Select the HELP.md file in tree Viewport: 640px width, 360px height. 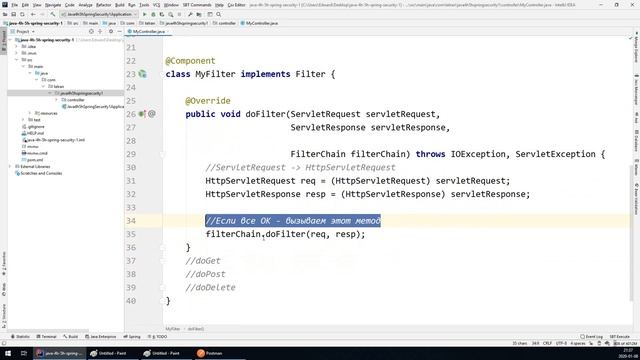pyautogui.click(x=33, y=133)
